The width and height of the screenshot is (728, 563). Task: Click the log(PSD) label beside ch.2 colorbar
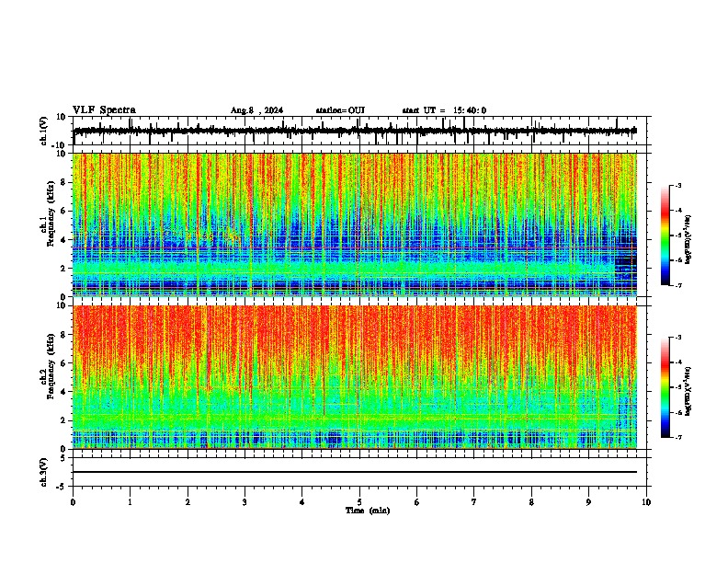pos(688,391)
